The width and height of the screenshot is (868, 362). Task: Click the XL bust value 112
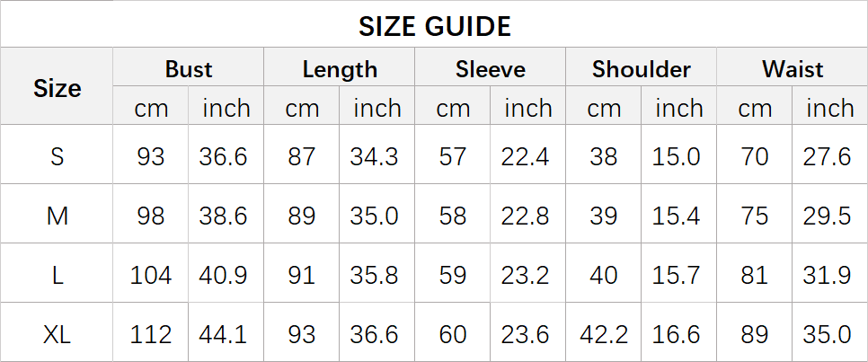coord(151,335)
